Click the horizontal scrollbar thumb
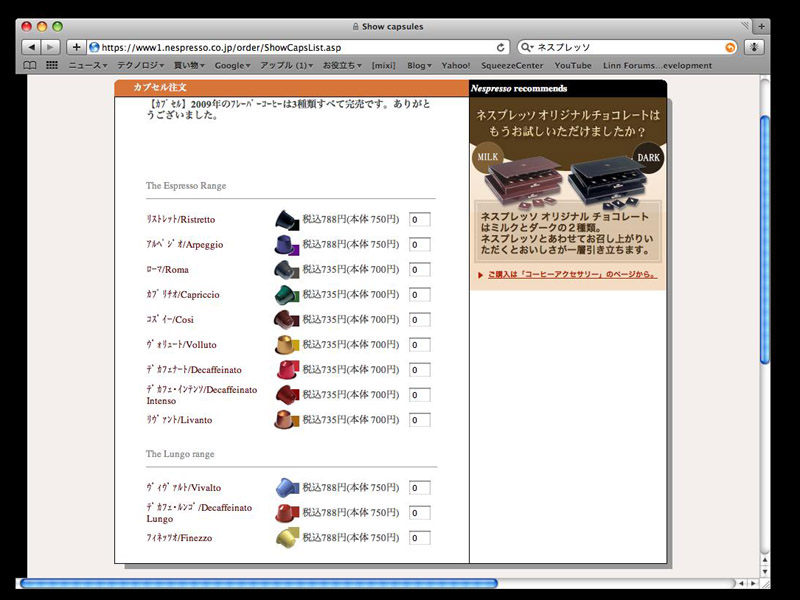 tap(258, 583)
